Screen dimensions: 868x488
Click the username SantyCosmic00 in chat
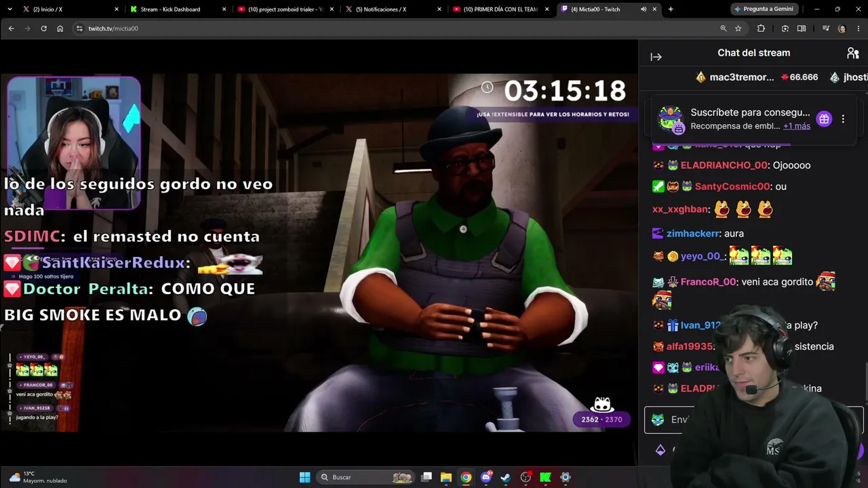pos(732,186)
